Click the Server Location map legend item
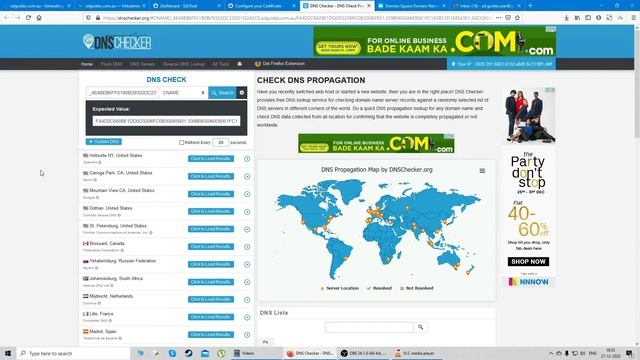 click(340, 288)
